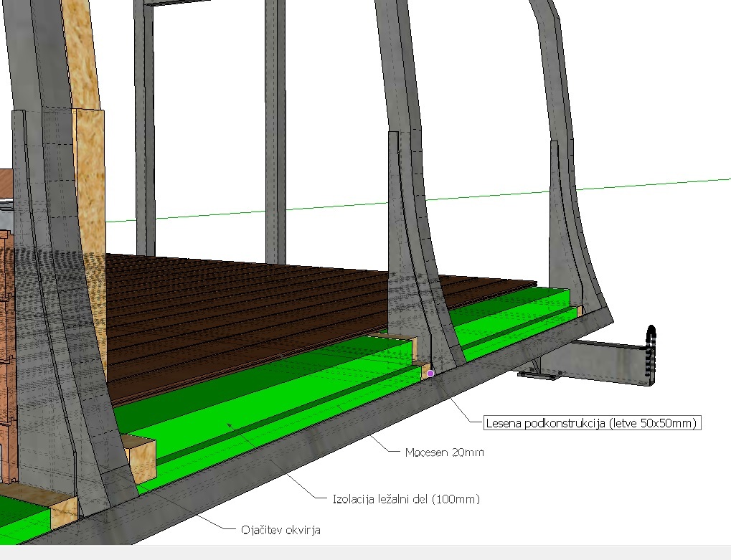Click the purple endpoint snap marker

430,373
